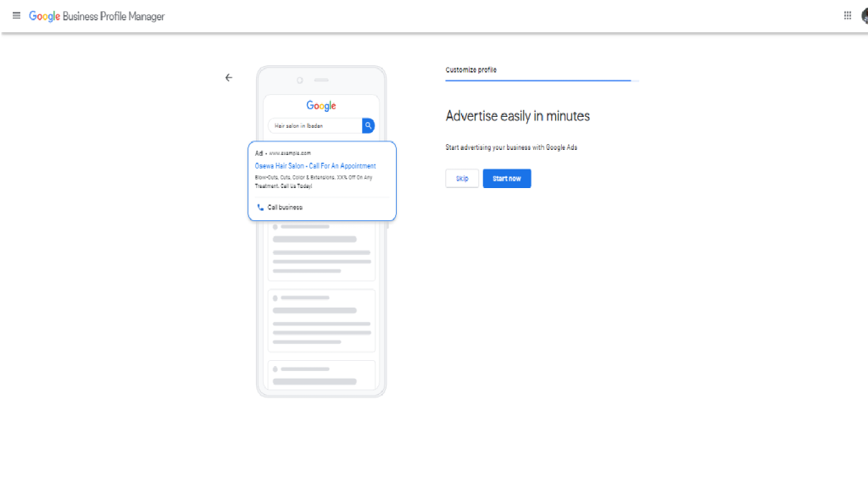Click the 'Call business' text in ad preview
This screenshot has width=868, height=488.
tap(285, 208)
